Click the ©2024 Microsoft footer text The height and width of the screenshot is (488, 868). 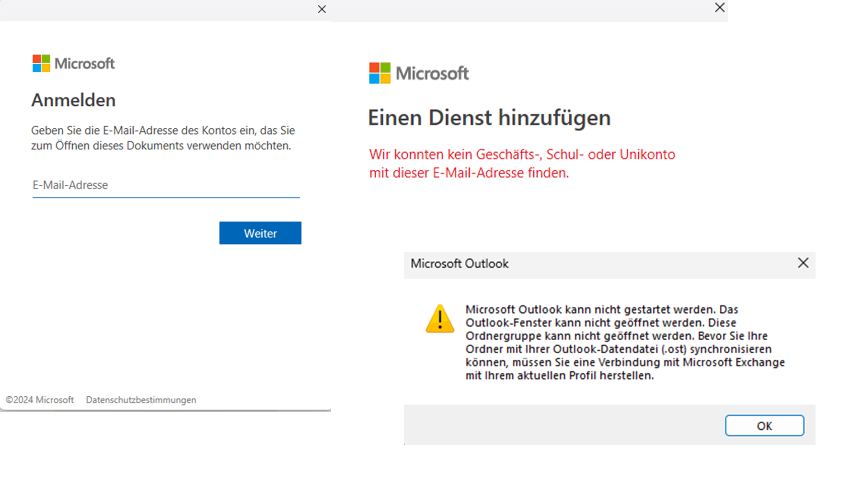tap(40, 400)
